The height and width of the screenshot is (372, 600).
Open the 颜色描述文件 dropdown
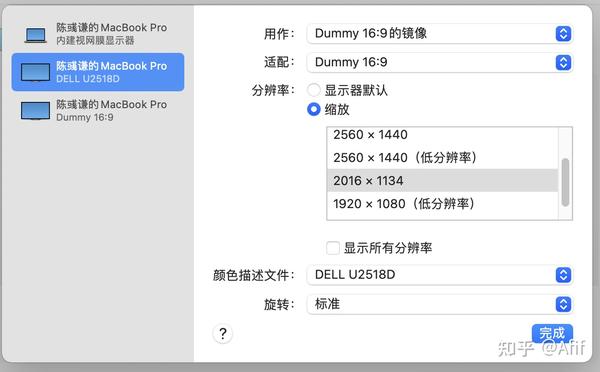point(439,275)
